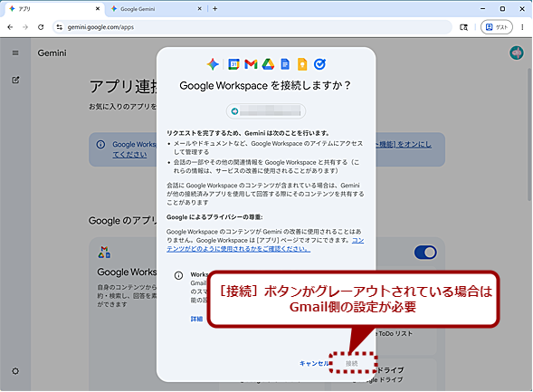Open the Gemini main menu hamburger icon
Viewport: 533px width, 392px height.
(15, 53)
